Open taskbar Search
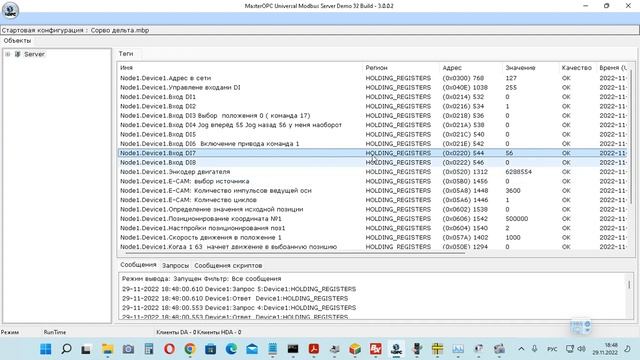The width and height of the screenshot is (640, 360). coord(66,349)
